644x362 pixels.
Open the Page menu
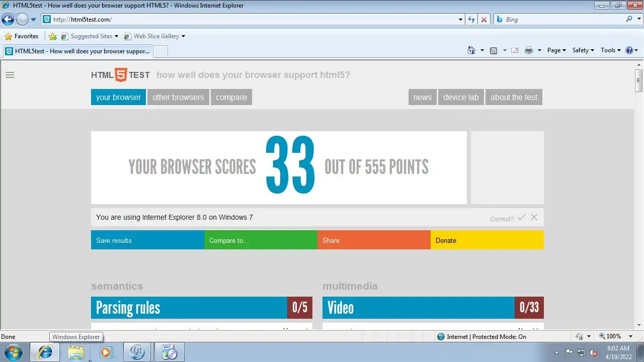(556, 50)
